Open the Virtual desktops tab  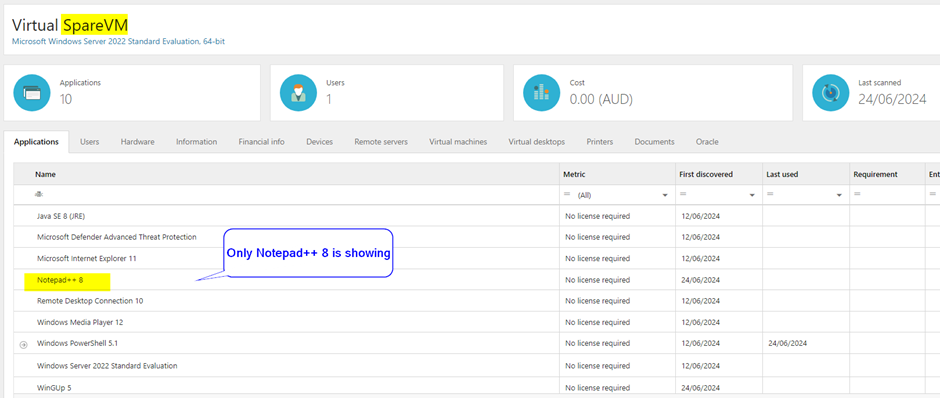coord(537,142)
